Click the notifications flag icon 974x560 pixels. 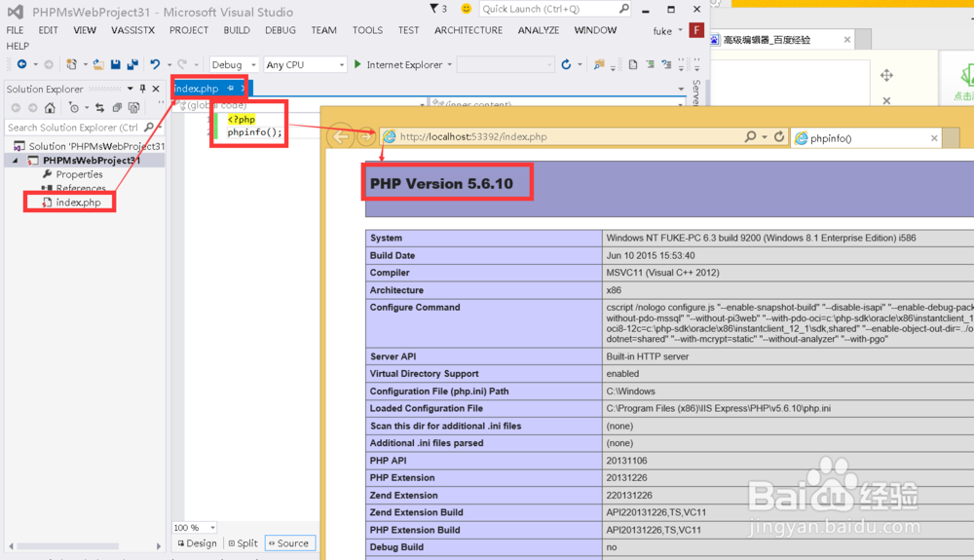pyautogui.click(x=433, y=8)
